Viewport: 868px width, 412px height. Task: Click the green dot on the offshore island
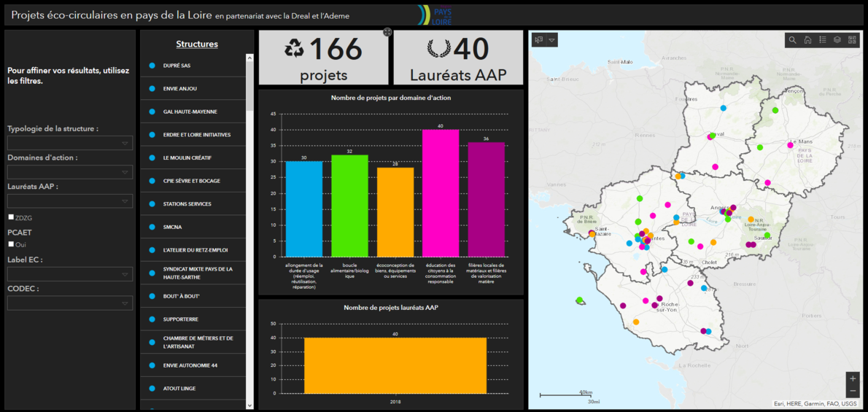click(580, 300)
